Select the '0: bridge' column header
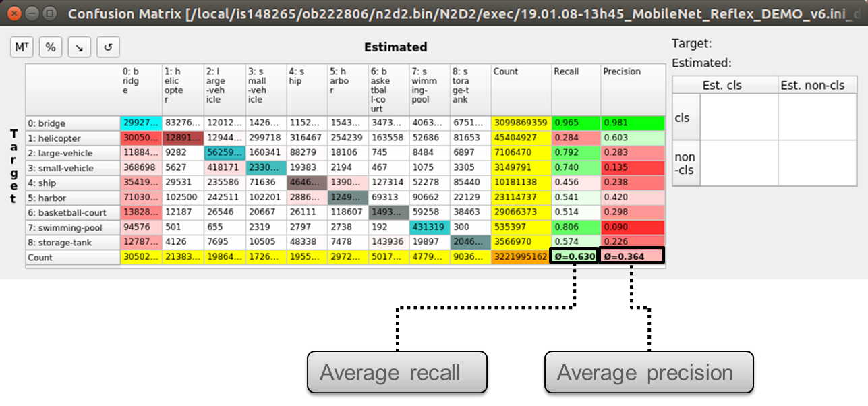This screenshot has width=868, height=406. pos(141,90)
